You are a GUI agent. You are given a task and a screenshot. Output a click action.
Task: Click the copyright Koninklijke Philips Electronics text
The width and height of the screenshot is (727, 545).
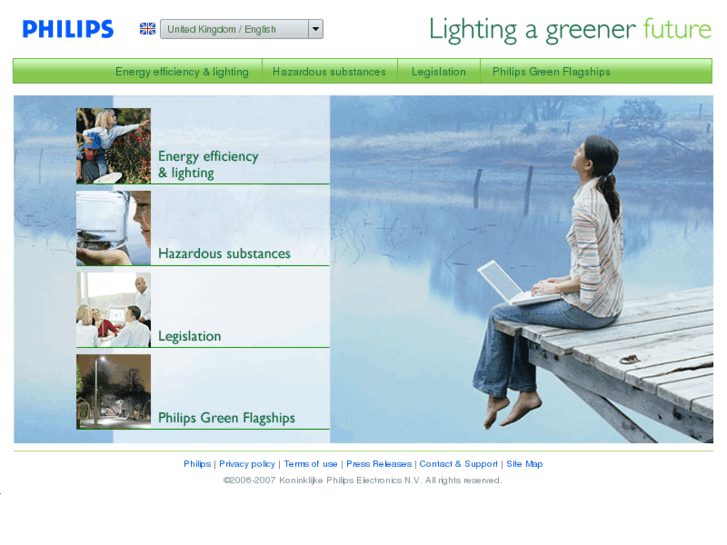coord(363,480)
